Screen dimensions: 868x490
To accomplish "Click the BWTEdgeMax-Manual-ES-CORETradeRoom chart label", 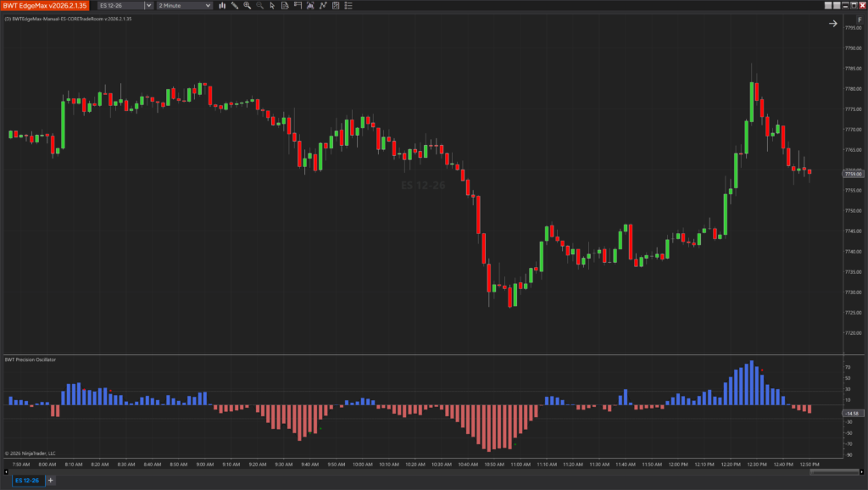I will pos(68,19).
